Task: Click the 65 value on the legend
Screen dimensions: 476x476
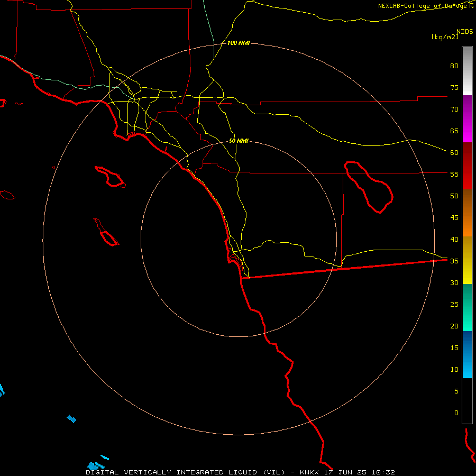Action: (x=454, y=131)
